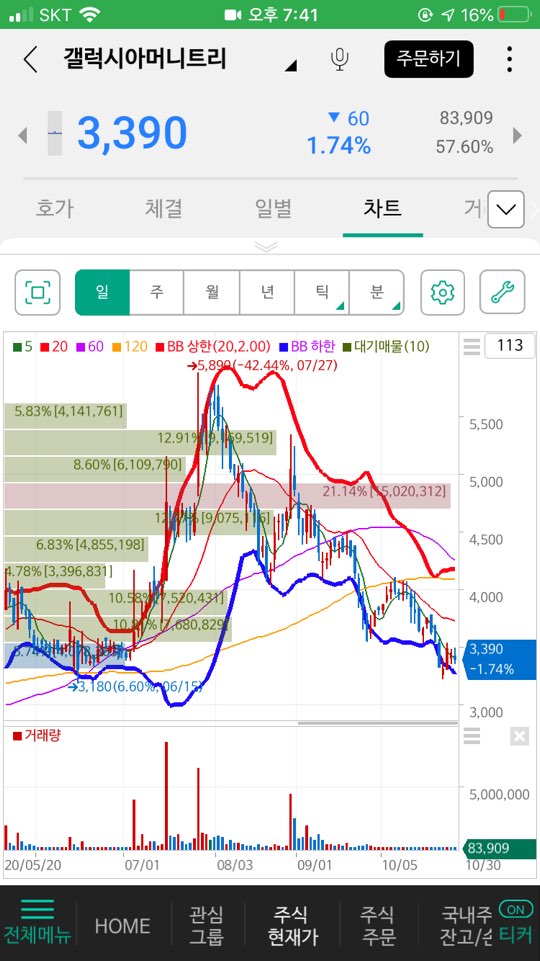540x961 pixels.
Task: Tap the 8.60% volume profile bar
Action: click(94, 469)
